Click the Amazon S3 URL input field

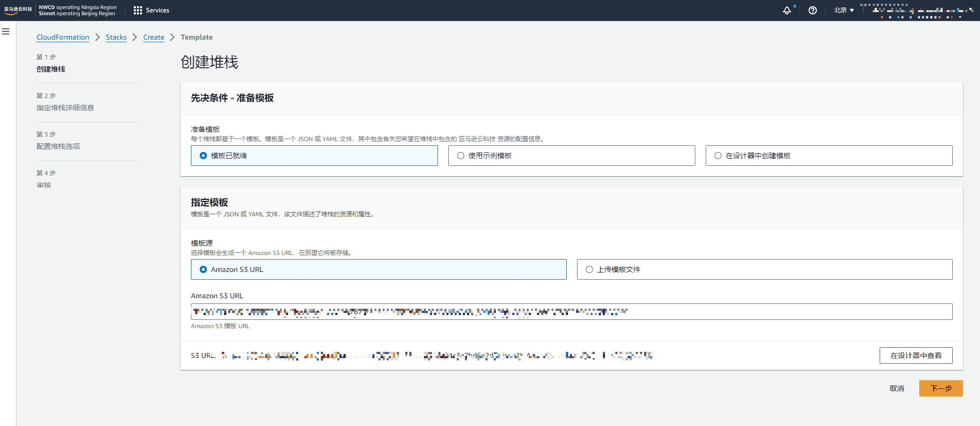pyautogui.click(x=572, y=312)
